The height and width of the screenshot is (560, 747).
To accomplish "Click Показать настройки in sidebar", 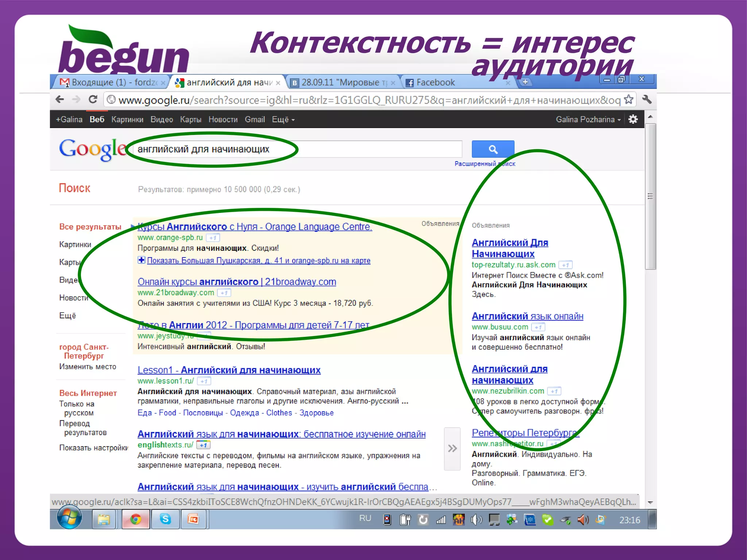I will 93,448.
